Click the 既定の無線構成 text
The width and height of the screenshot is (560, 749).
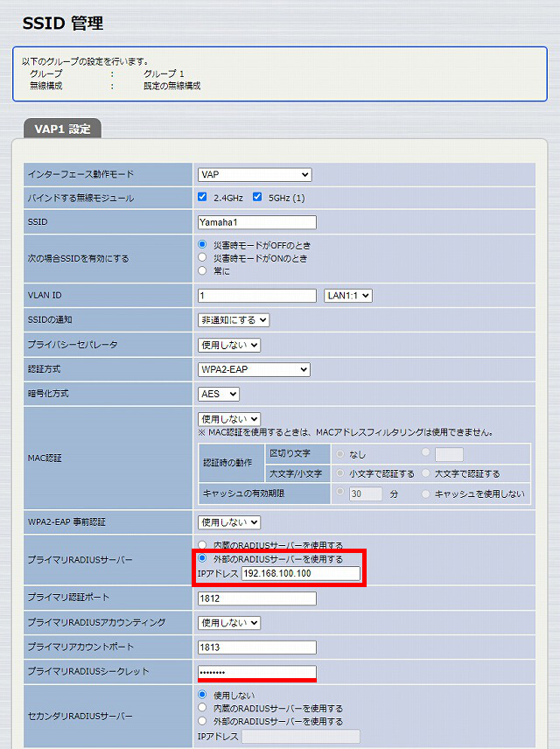(x=172, y=86)
